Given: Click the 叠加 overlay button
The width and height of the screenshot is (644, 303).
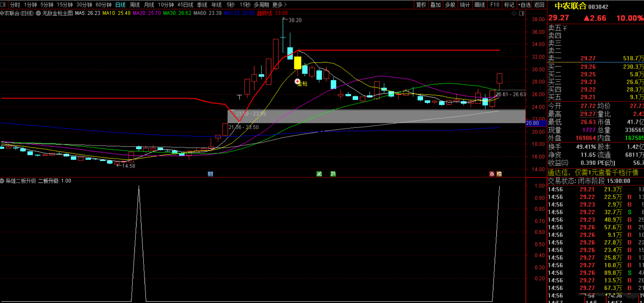Looking at the screenshot, I should click(435, 5).
